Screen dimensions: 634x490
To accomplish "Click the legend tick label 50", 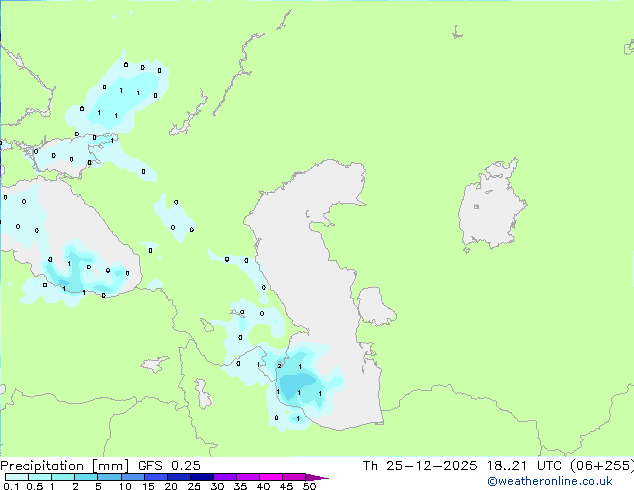I will [309, 486].
